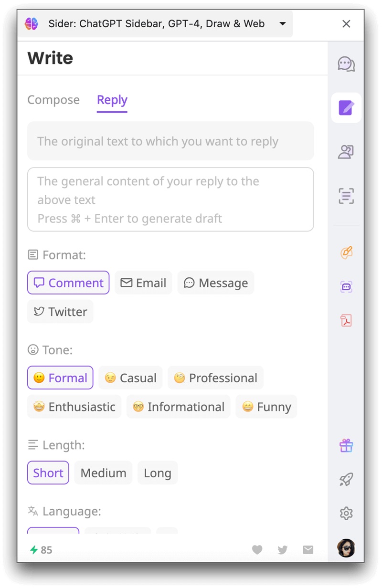Select the Reply tab

click(x=112, y=100)
